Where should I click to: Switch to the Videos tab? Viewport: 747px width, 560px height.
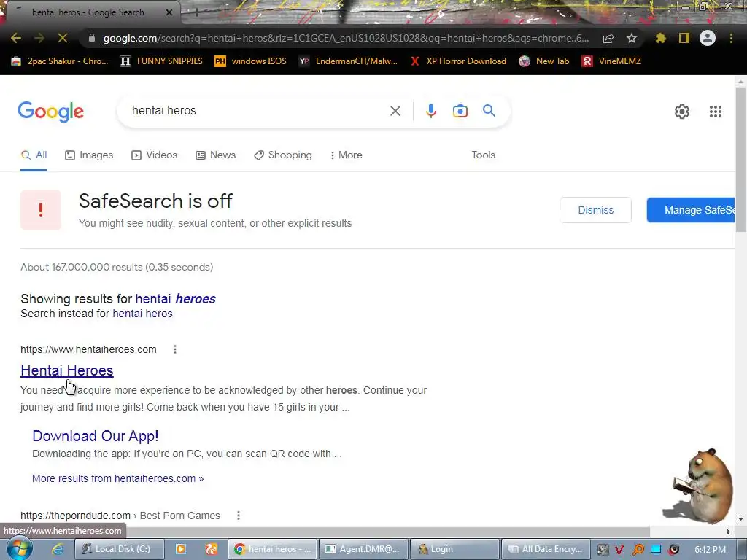coord(155,155)
